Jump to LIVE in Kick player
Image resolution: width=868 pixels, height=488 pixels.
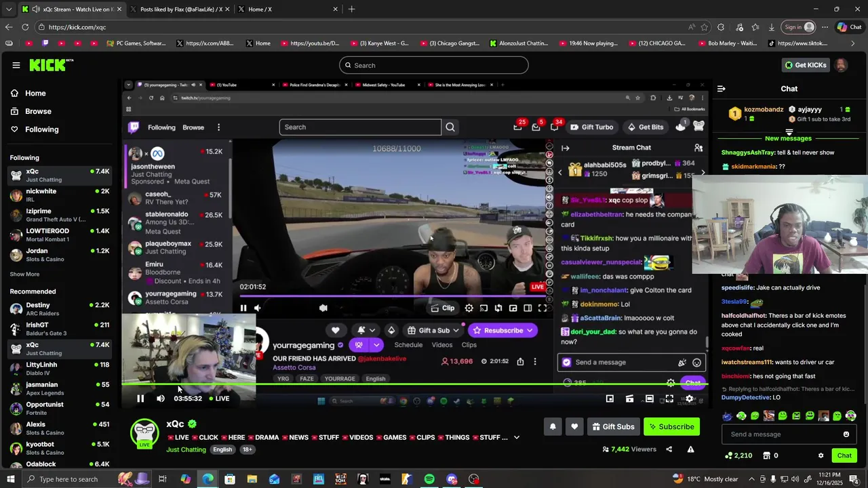tap(219, 399)
